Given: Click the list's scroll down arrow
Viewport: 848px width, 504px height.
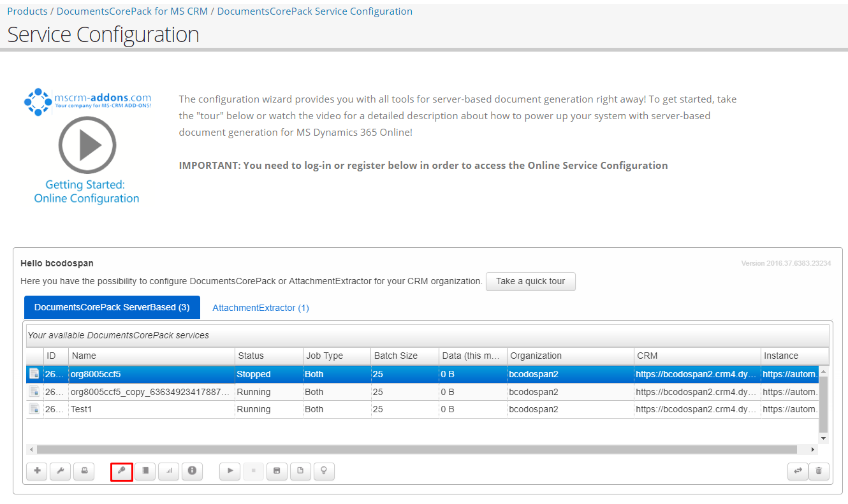Looking at the screenshot, I should click(823, 438).
